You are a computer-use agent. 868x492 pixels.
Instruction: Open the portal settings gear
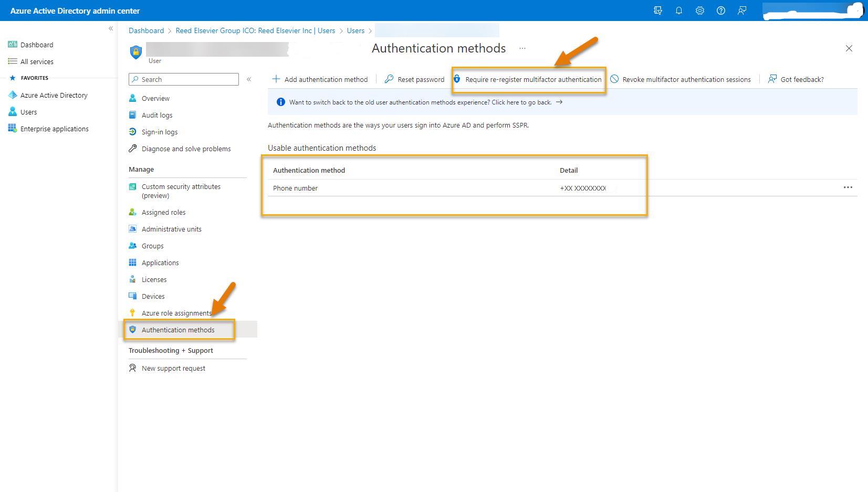(699, 11)
